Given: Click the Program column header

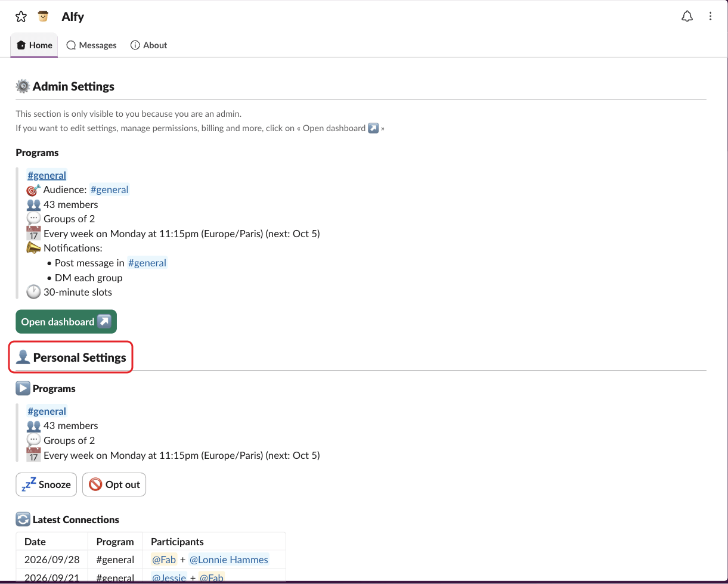Looking at the screenshot, I should coord(115,542).
